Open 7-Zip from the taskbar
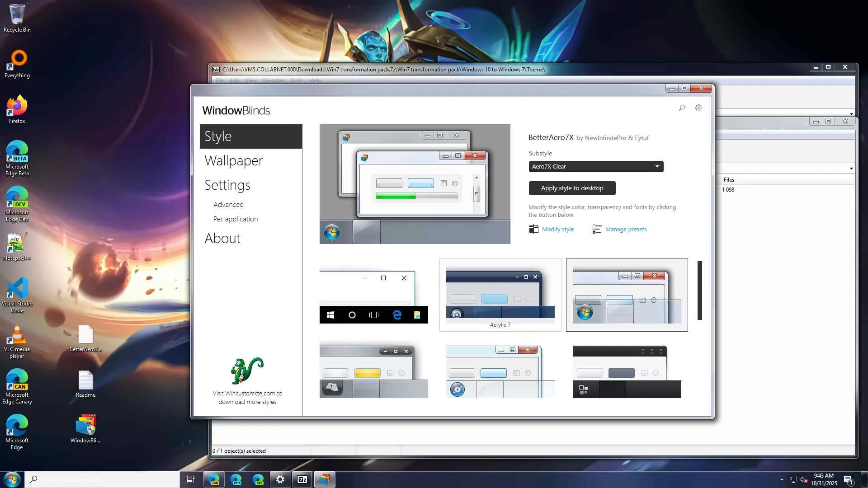 point(302,479)
